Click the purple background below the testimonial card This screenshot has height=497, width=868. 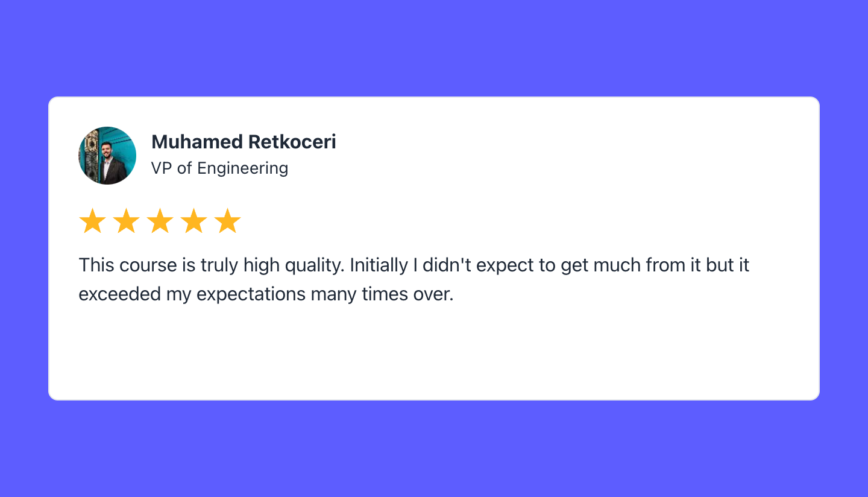434,449
